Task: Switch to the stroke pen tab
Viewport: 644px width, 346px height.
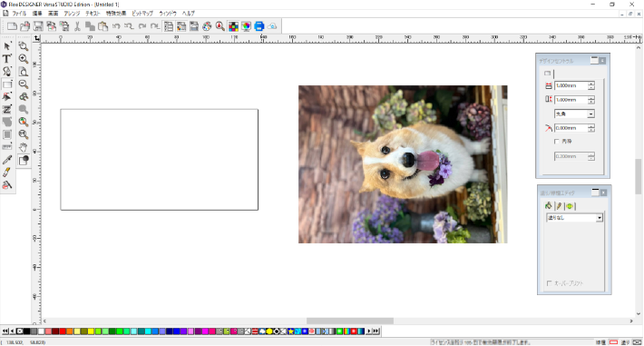Action: [559, 206]
